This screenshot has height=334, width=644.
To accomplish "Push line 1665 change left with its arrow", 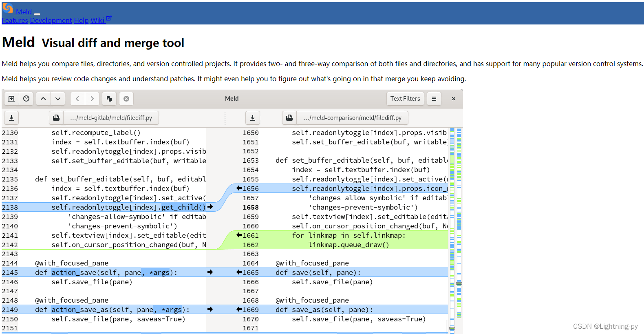I will coord(239,272).
